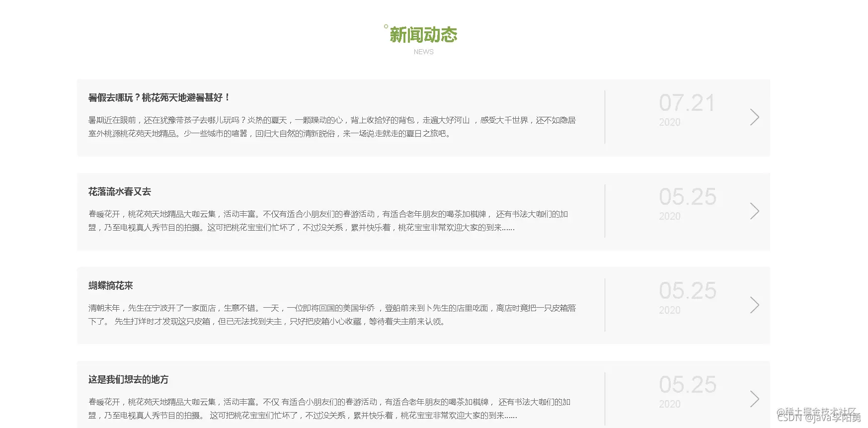Click the NEWS subtitle text
The height and width of the screenshot is (428, 868).
tap(423, 52)
